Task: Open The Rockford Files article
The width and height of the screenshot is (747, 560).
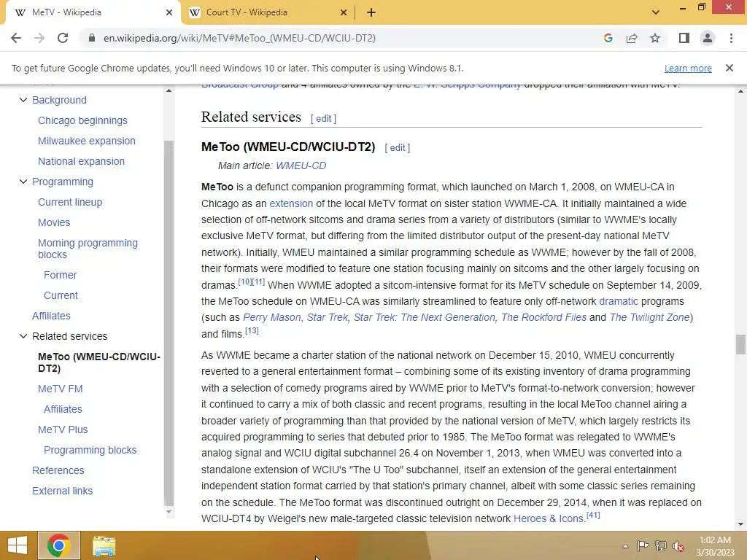Action: pyautogui.click(x=543, y=318)
